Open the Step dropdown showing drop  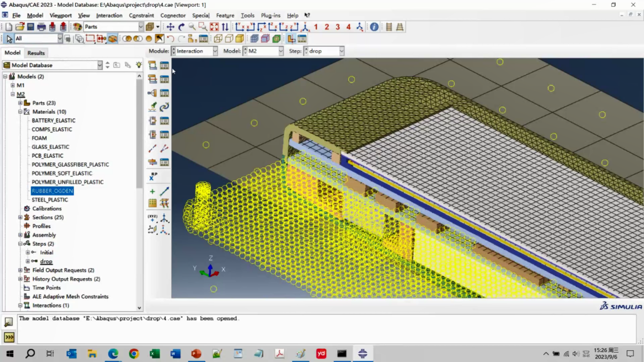pos(324,51)
